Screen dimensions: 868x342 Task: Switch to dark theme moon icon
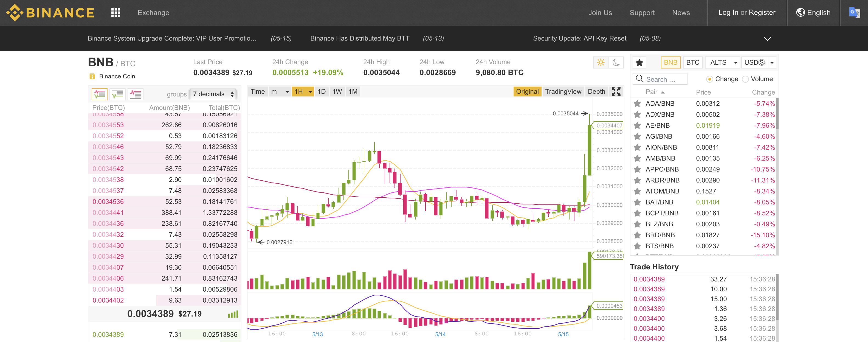pos(616,62)
